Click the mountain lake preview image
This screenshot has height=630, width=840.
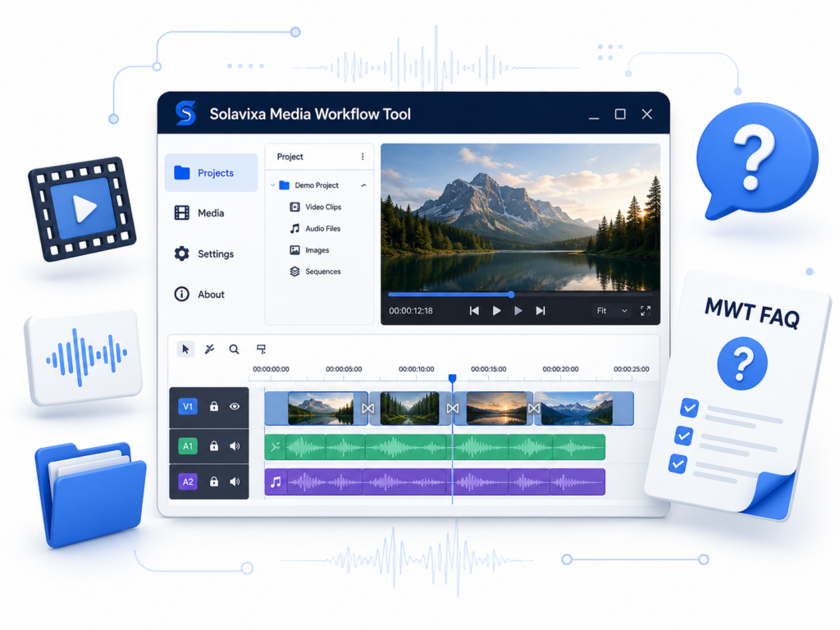tap(520, 217)
